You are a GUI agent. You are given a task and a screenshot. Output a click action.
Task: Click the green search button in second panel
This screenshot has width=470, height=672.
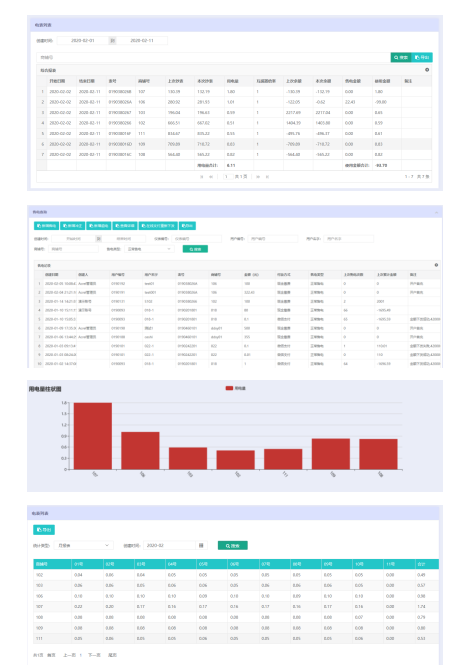coord(195,249)
